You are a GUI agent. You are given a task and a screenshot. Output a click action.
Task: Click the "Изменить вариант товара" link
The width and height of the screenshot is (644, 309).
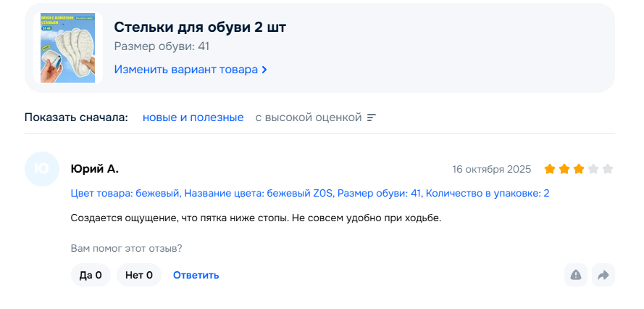pos(185,70)
